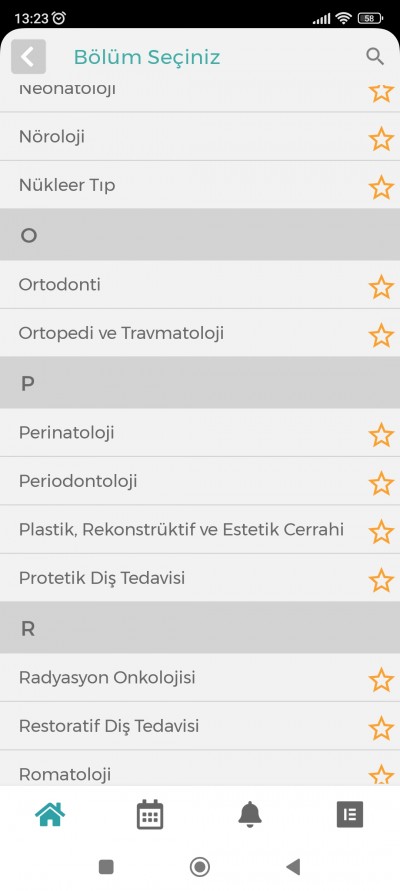This screenshot has height=891, width=400.
Task: Select Plastik, Rekonstrüktif ve Estetik Cerrahi
Action: click(200, 530)
